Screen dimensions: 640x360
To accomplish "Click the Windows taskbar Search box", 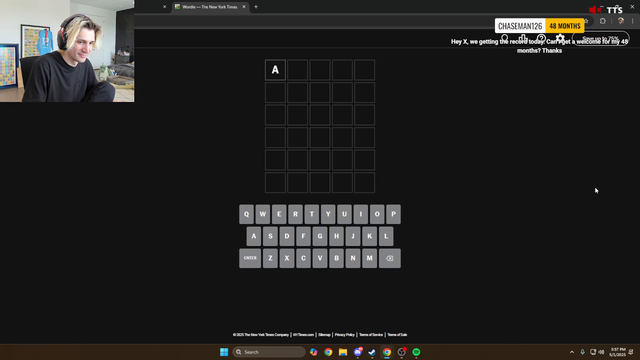I will click(x=269, y=352).
